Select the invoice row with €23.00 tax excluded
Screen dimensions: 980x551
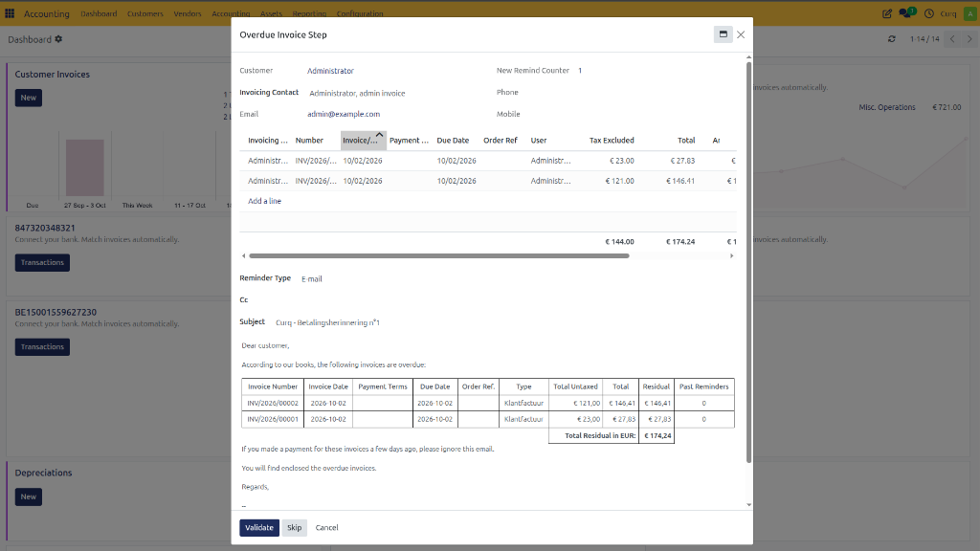[488, 161]
